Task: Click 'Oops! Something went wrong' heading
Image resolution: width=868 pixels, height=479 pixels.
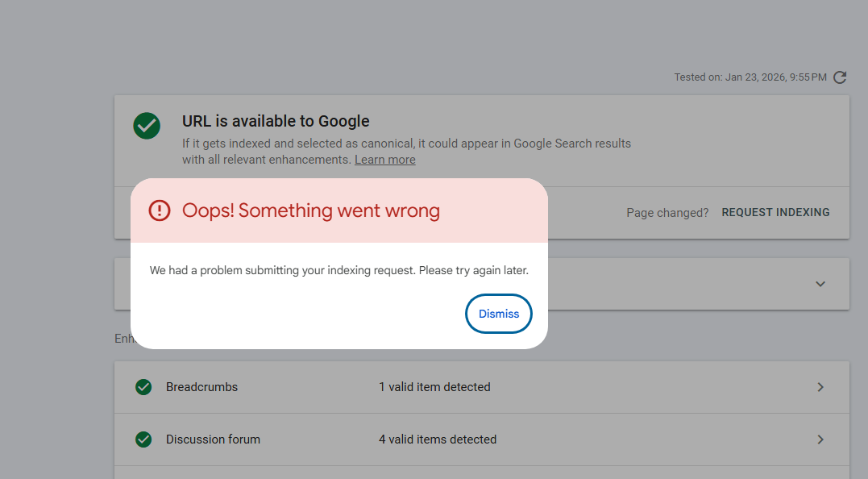Action: pos(310,210)
